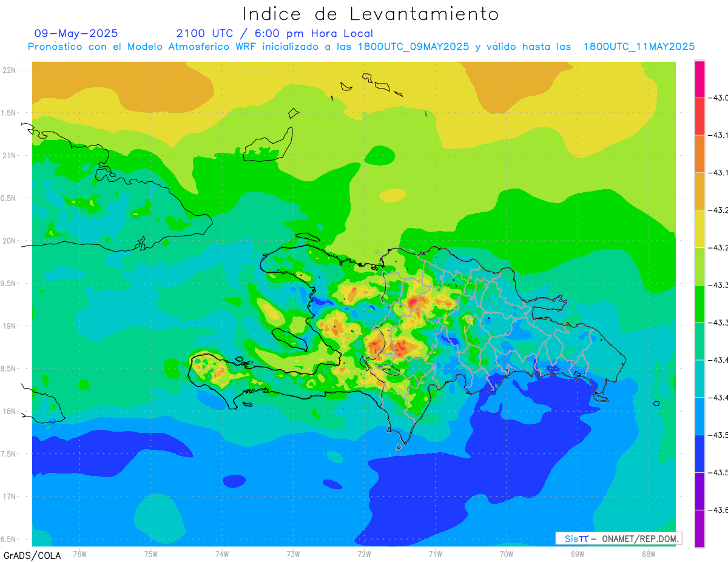Click the '18N' latitude label

(x=10, y=411)
